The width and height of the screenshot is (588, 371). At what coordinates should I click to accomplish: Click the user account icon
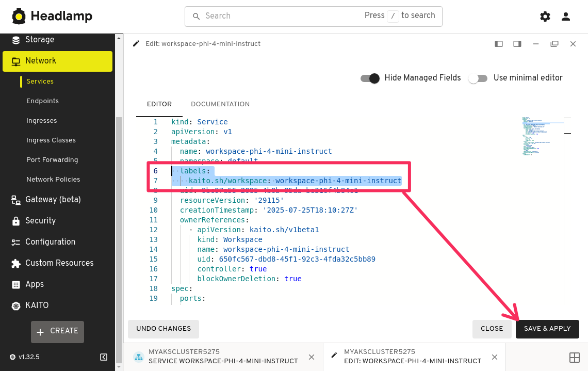pyautogui.click(x=566, y=17)
